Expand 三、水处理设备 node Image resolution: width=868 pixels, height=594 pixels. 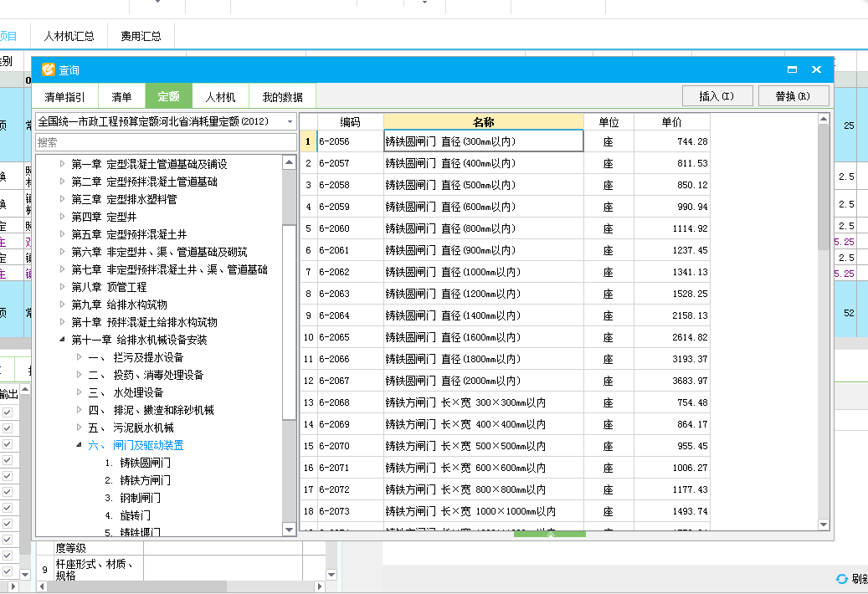(80, 392)
